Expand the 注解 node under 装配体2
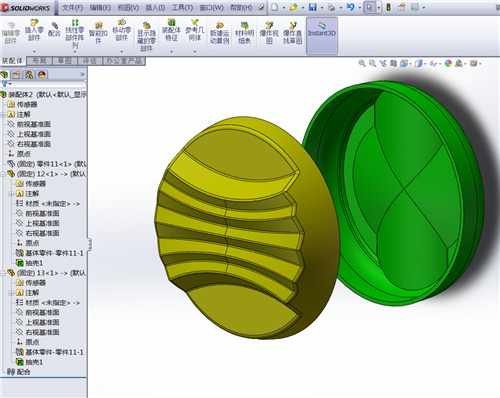 (x=3, y=114)
